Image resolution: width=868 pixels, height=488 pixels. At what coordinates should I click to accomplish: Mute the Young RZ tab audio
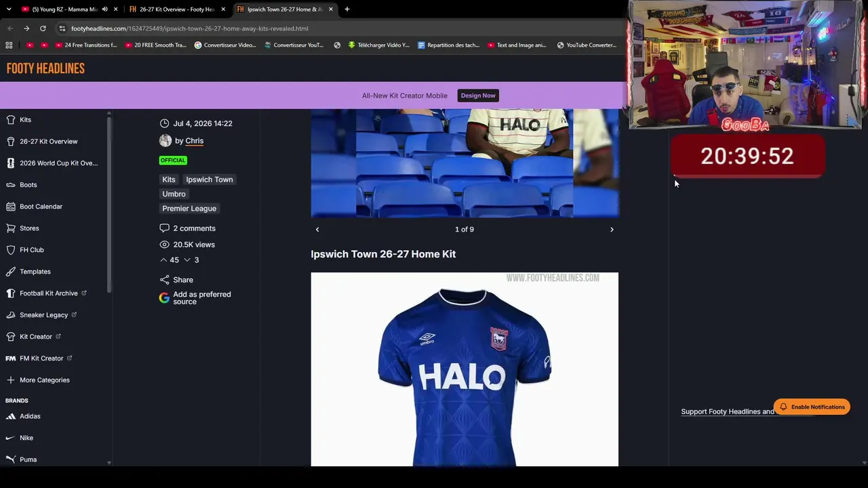point(104,9)
